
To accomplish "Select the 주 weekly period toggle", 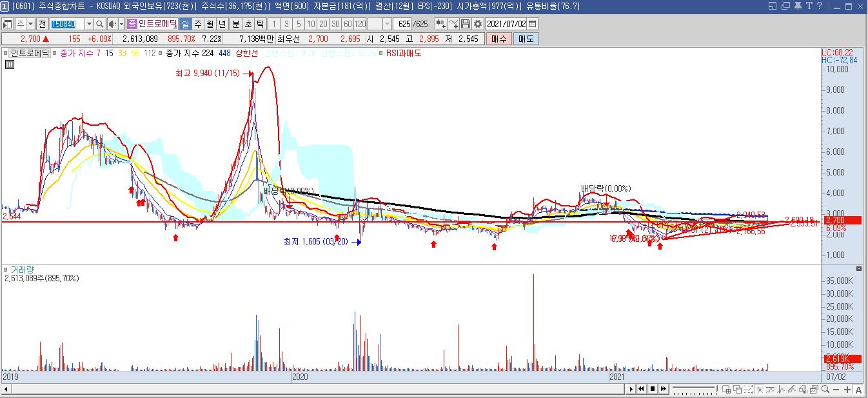I will click(197, 24).
